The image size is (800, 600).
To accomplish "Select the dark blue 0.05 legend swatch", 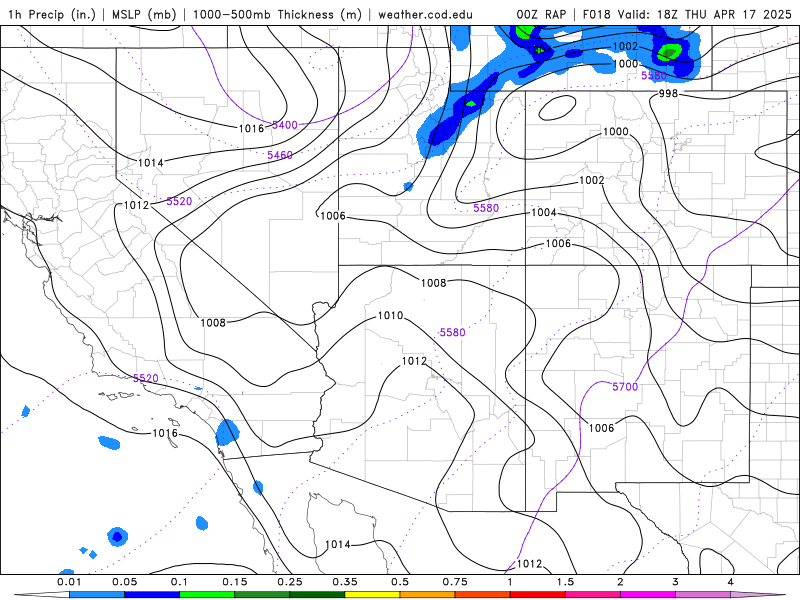I will click(x=152, y=595).
